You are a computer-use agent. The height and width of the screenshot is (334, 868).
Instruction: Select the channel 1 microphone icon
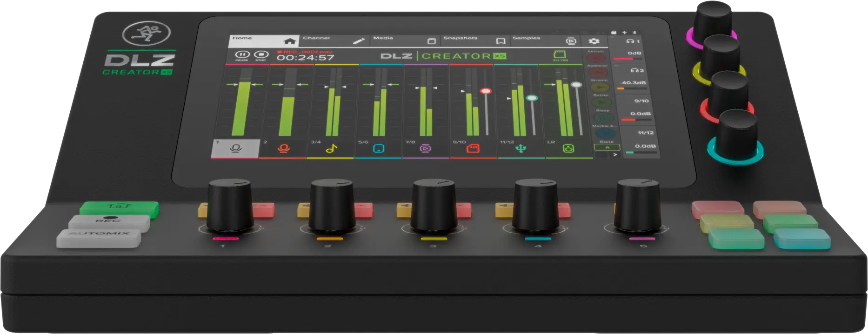(x=235, y=148)
